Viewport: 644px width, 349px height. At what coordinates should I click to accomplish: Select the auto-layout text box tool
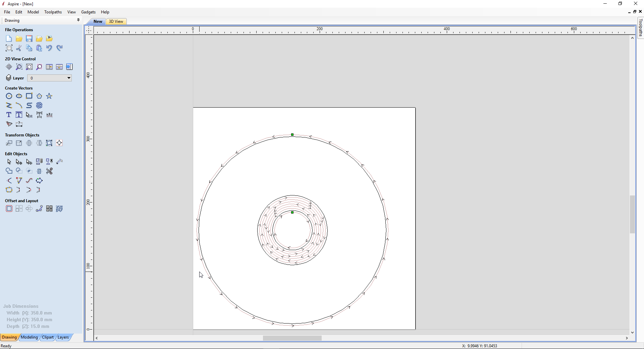pyautogui.click(x=19, y=115)
